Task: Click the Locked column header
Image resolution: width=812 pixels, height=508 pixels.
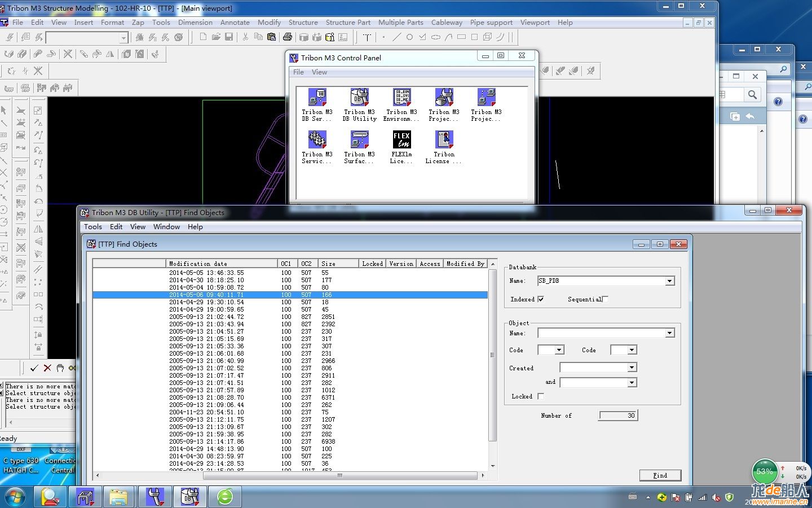Action: [x=373, y=264]
